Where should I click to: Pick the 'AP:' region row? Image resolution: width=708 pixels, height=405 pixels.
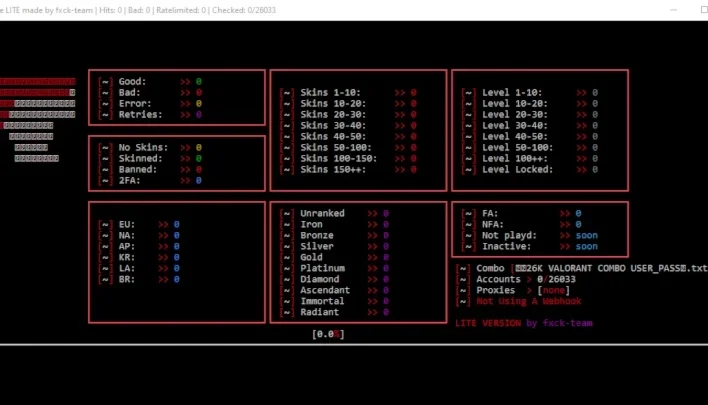tap(139, 247)
